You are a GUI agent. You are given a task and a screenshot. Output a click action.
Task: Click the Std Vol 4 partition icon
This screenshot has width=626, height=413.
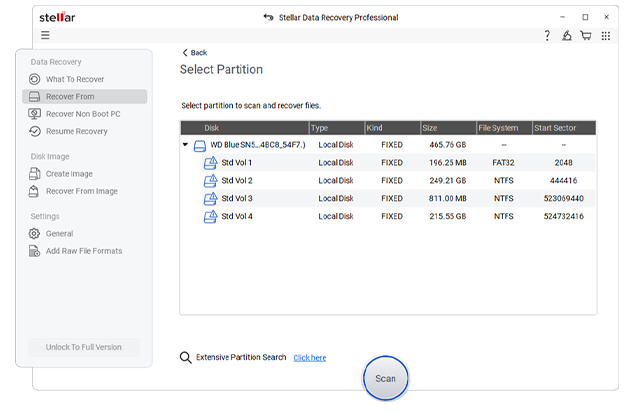pos(211,216)
